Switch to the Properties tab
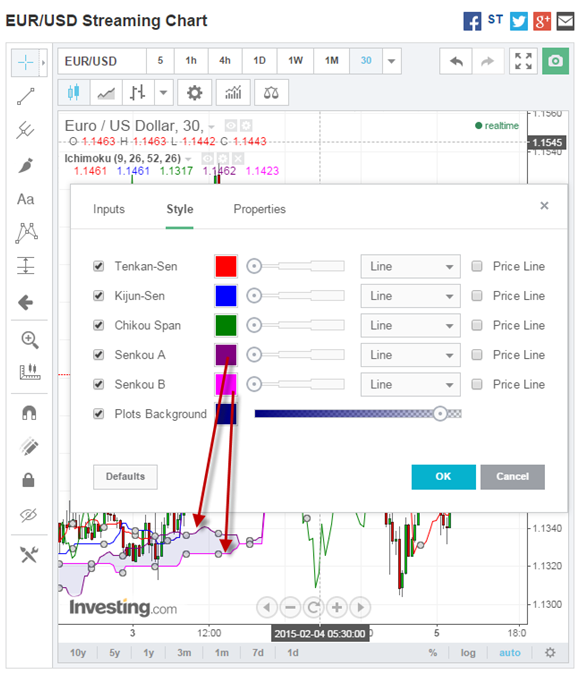Viewport: 580px width, 676px height. 260,209
